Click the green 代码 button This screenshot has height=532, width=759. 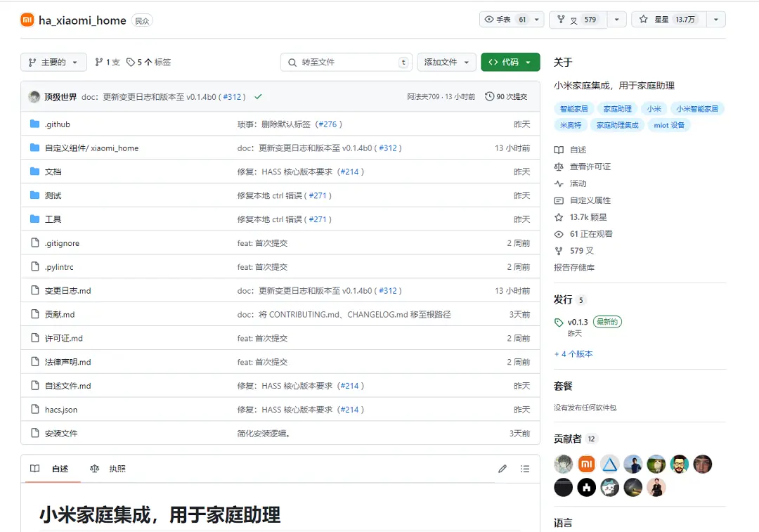510,62
